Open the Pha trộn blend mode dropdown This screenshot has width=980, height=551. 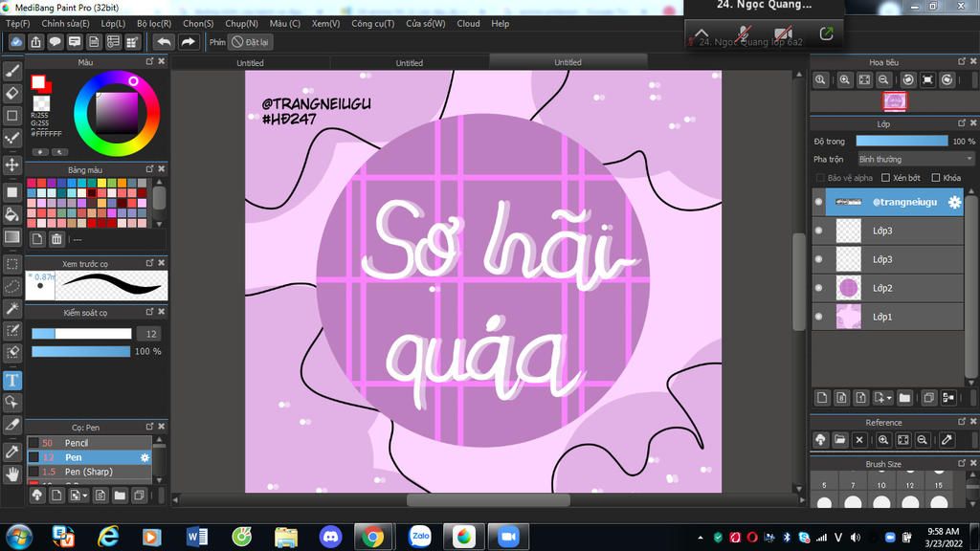click(x=916, y=160)
